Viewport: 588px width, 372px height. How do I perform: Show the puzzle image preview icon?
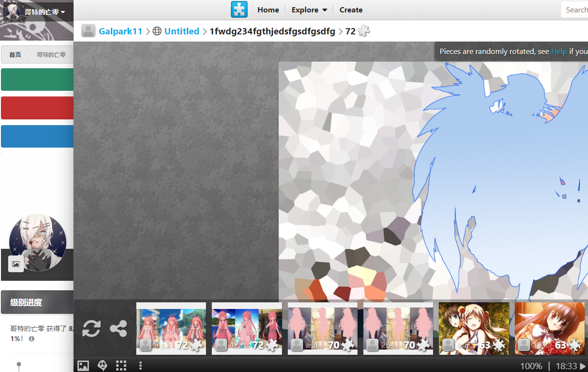83,366
